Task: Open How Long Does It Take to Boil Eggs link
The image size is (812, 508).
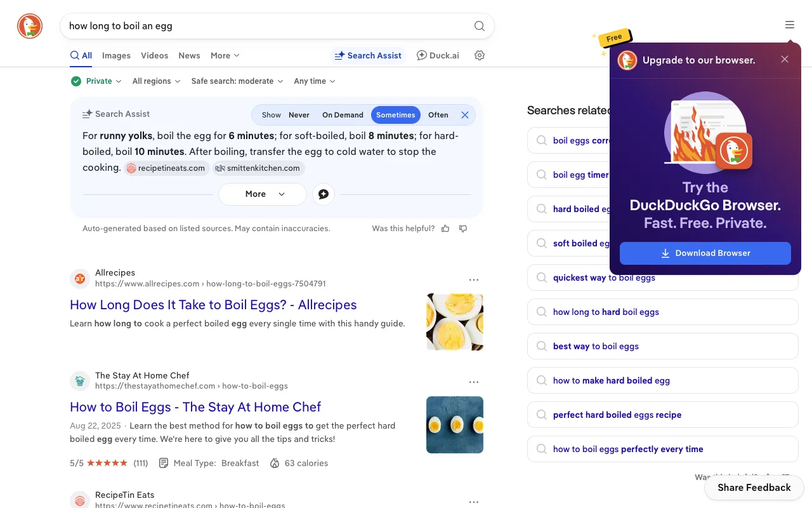Action: pos(213,305)
